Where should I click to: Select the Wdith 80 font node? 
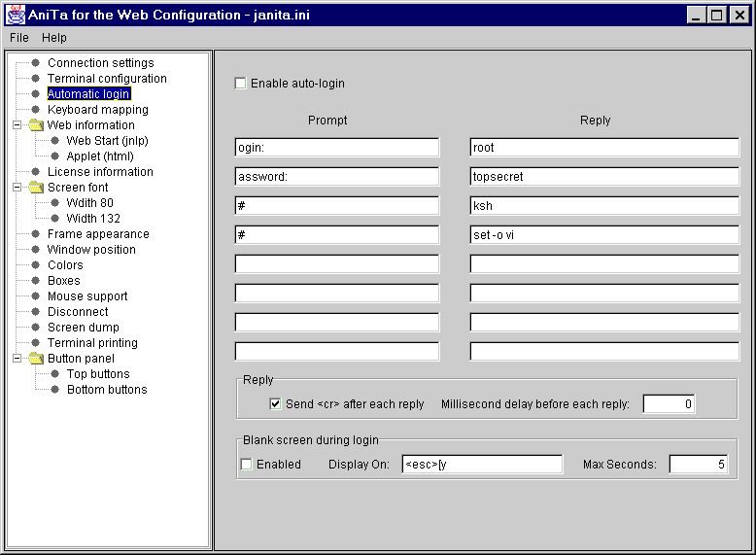[x=89, y=203]
